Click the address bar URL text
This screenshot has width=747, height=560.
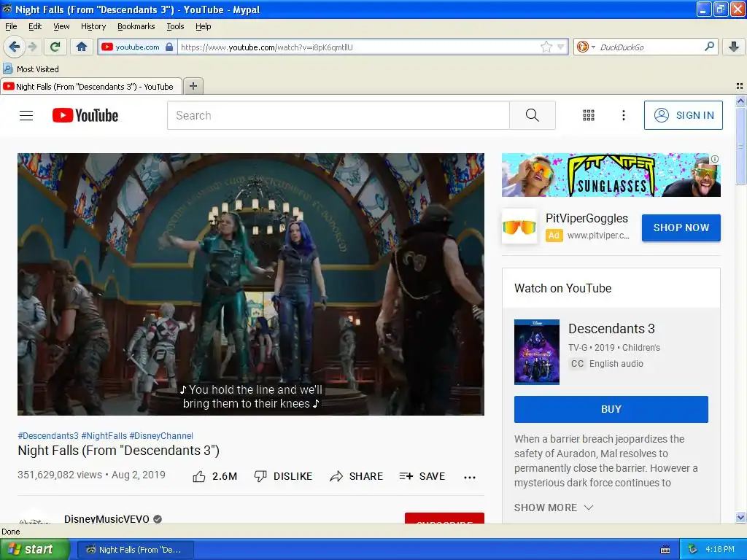coord(267,47)
